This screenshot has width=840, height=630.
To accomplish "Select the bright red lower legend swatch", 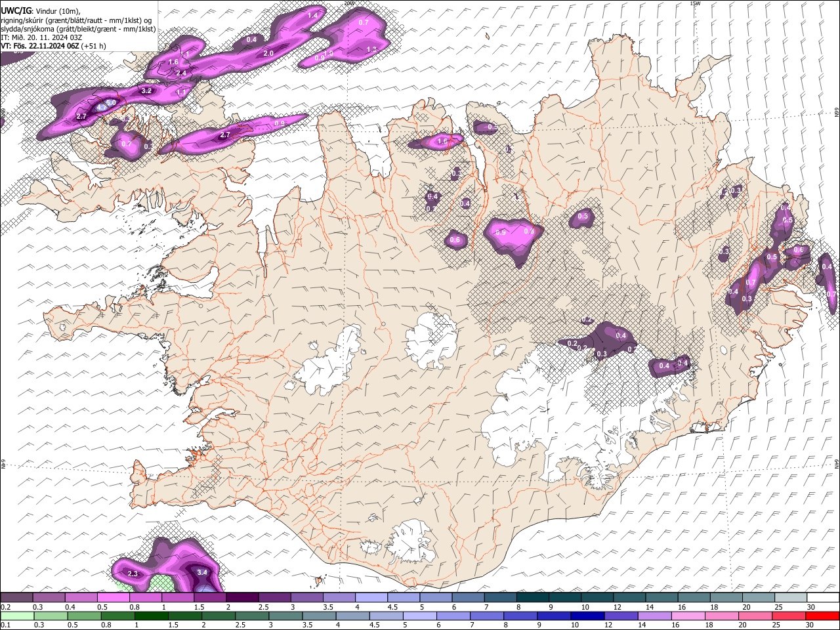I will tap(821, 616).
